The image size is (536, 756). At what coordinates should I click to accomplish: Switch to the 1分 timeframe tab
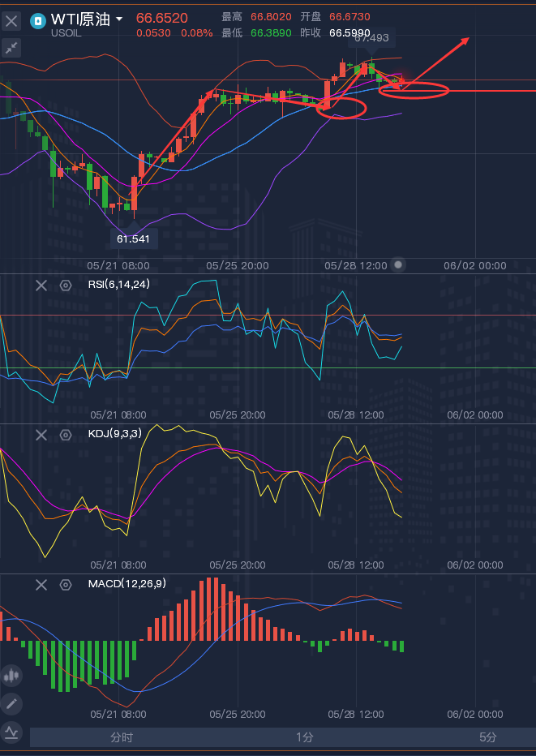coord(304,737)
